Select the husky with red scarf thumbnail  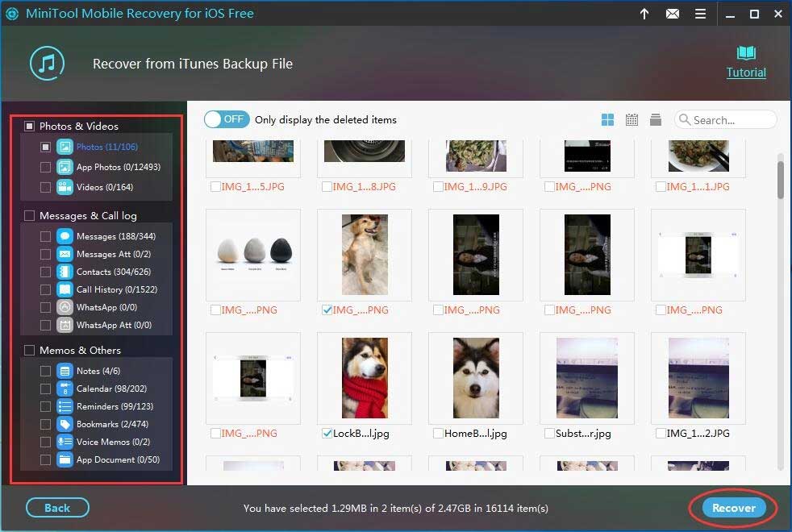(365, 378)
